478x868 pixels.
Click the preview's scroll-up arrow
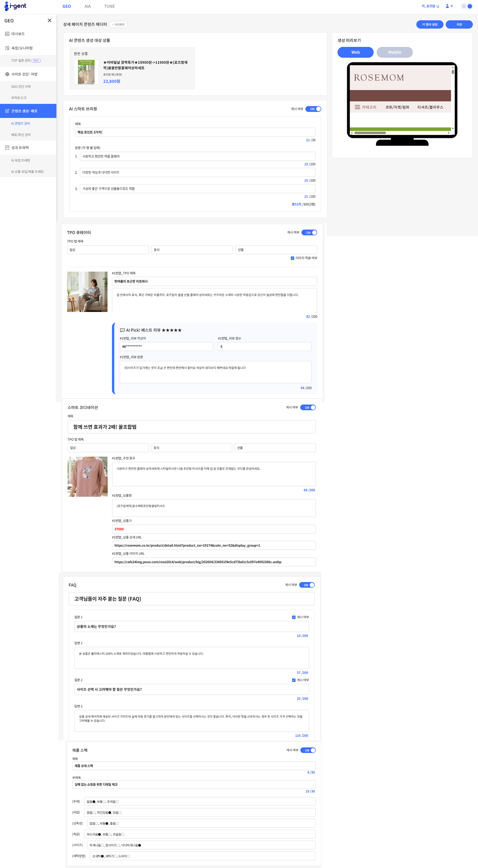tap(453, 67)
